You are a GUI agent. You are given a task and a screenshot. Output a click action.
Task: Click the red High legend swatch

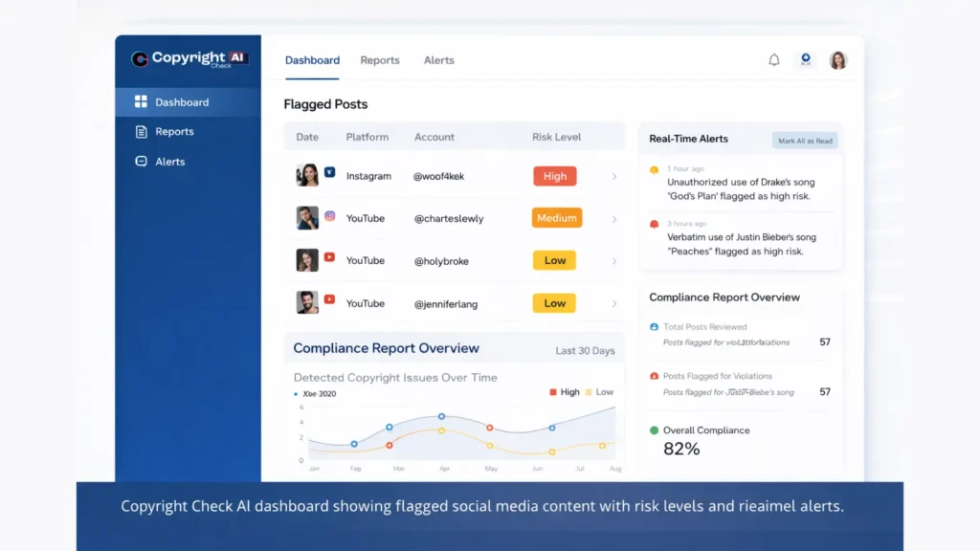click(552, 391)
